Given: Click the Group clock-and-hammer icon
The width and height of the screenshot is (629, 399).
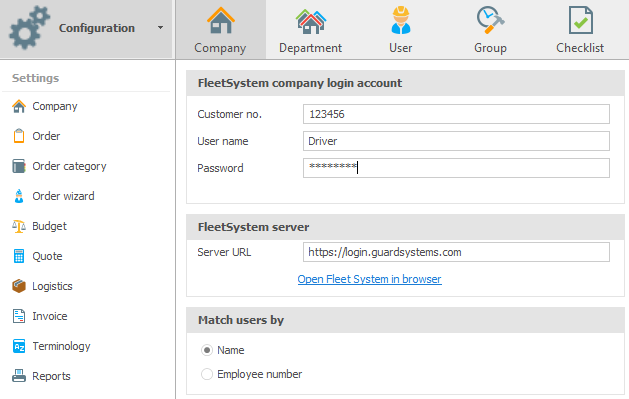Looking at the screenshot, I should click(490, 20).
